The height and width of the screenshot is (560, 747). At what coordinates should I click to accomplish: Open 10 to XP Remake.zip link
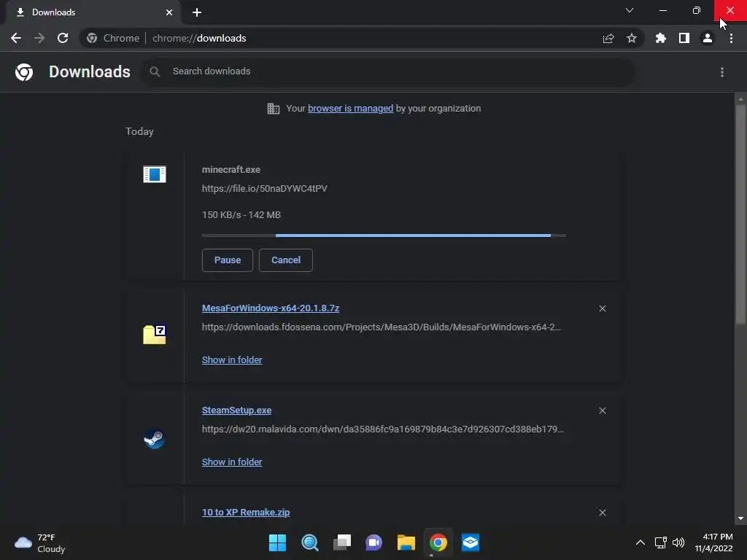point(246,513)
